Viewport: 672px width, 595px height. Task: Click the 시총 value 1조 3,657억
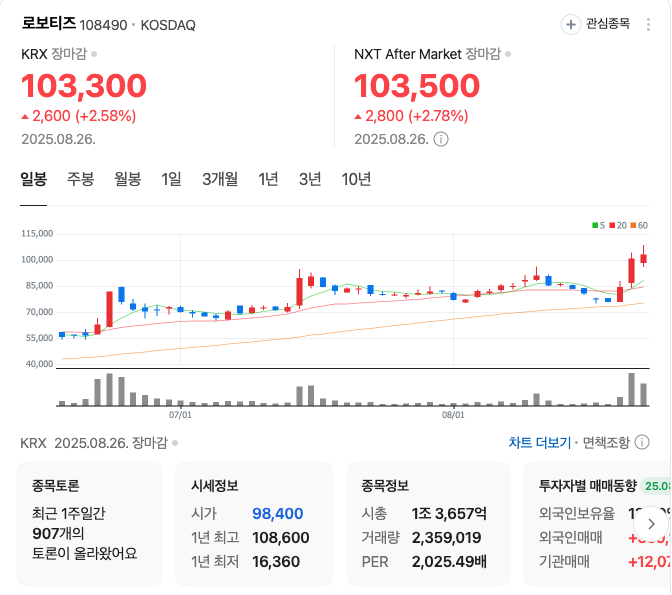pos(449,513)
